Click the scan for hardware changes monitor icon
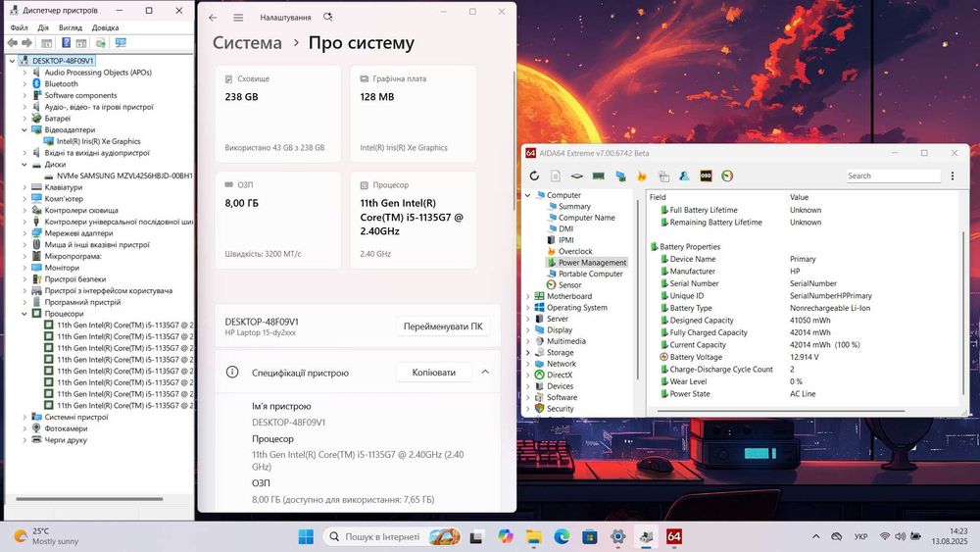The height and width of the screenshot is (552, 980). [x=121, y=42]
